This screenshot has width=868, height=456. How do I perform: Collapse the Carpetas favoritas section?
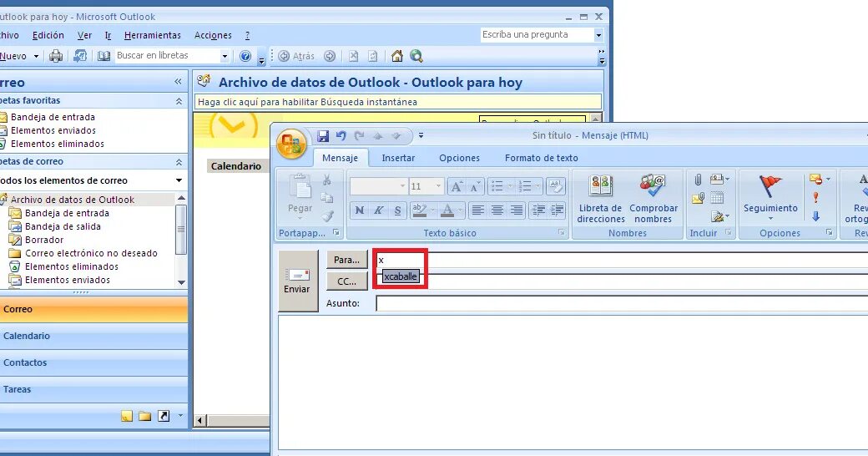[x=179, y=101]
